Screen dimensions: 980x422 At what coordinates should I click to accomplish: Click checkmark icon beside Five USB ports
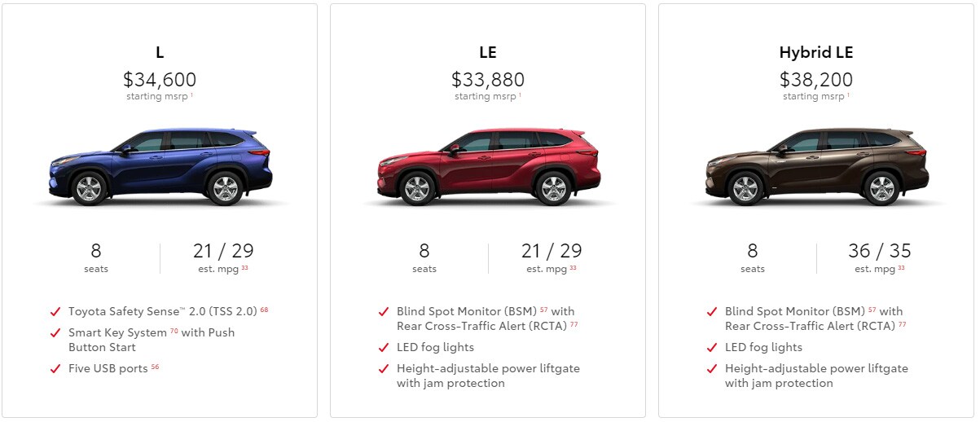coord(55,369)
